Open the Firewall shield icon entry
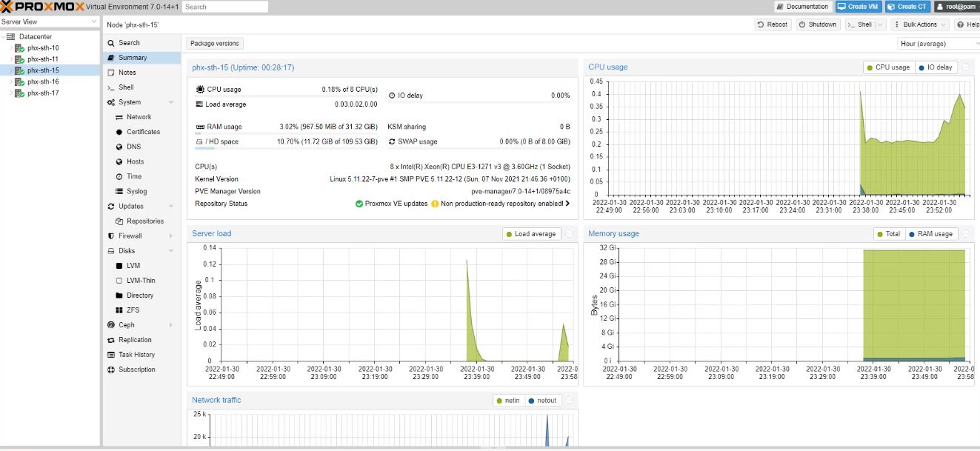The image size is (980, 451). 110,236
